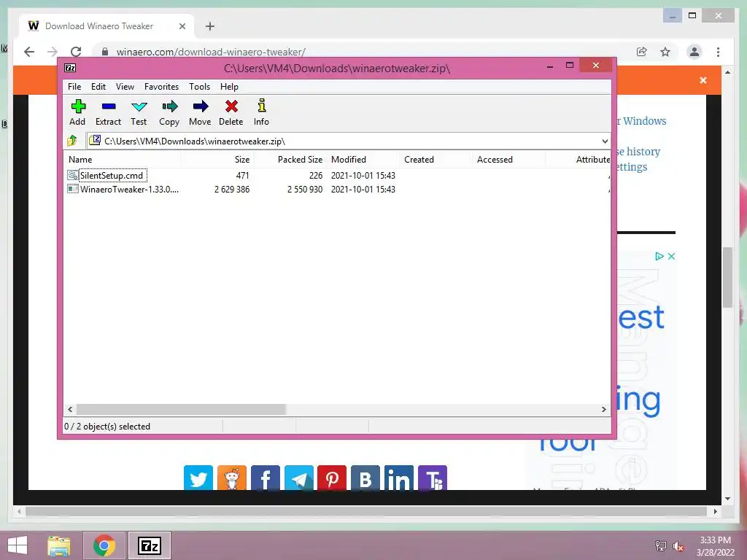Click the 7-Zip taskbar icon

click(149, 545)
